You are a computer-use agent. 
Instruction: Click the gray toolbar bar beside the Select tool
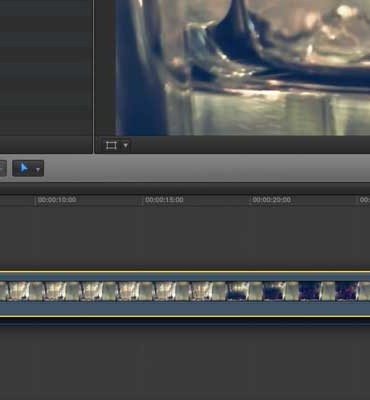207,168
